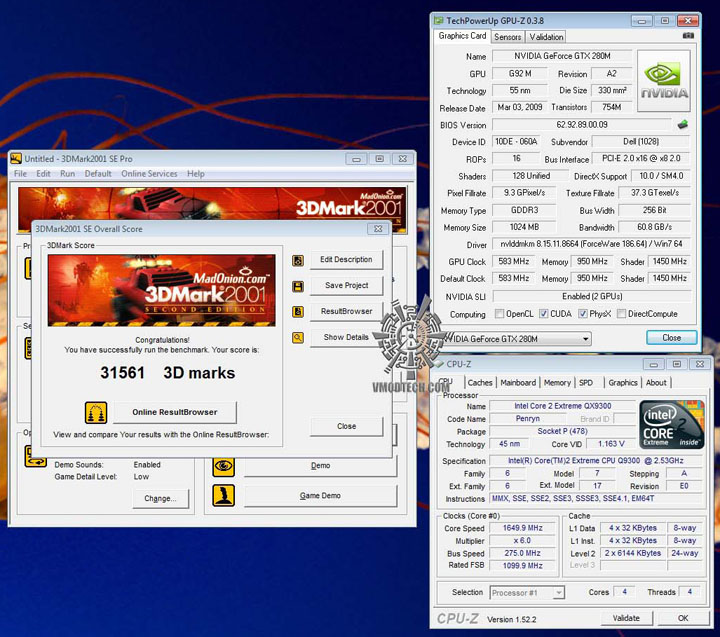The height and width of the screenshot is (637, 720).
Task: Select the Graphics Card tab in GPU-Z
Action: point(462,36)
